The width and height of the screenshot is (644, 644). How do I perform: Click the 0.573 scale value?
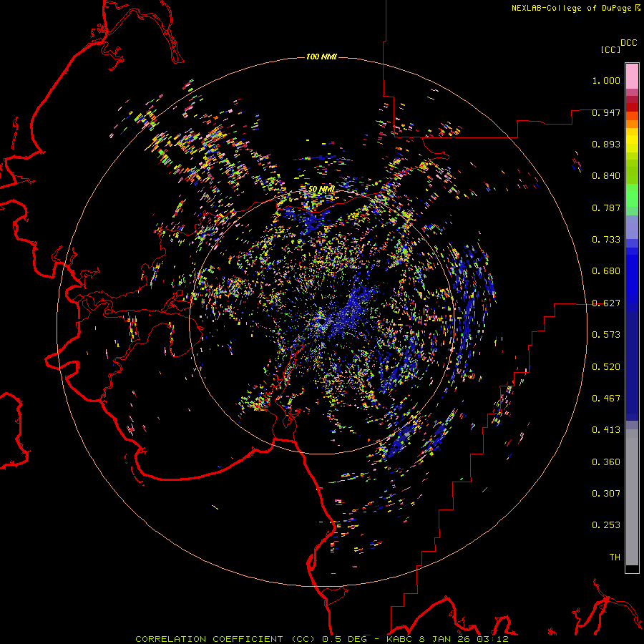pyautogui.click(x=606, y=335)
